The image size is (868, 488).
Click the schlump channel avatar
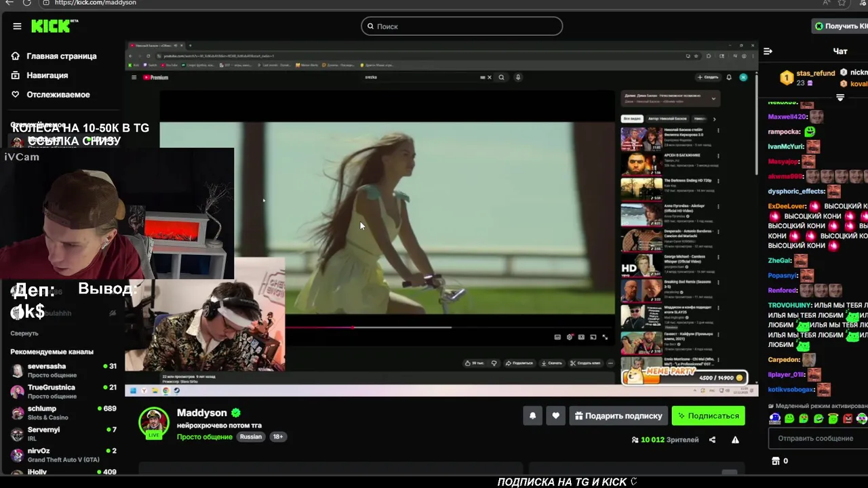coord(17,412)
